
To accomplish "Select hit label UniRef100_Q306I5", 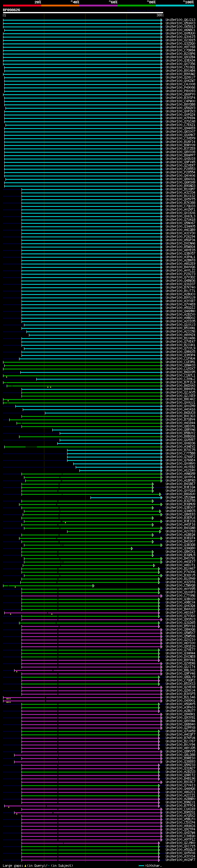I will click(x=180, y=37).
